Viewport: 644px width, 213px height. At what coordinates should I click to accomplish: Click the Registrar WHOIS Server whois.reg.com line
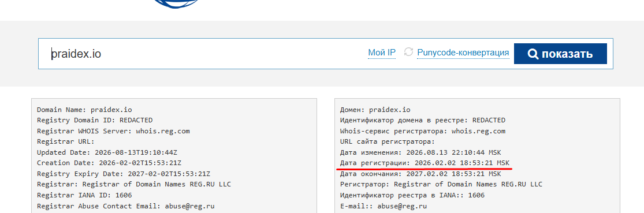(x=113, y=131)
